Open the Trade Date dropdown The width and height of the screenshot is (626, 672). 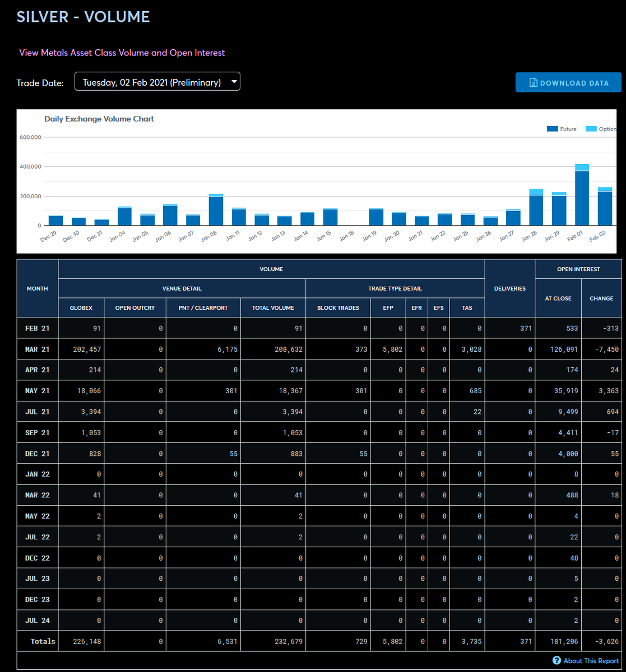[157, 82]
